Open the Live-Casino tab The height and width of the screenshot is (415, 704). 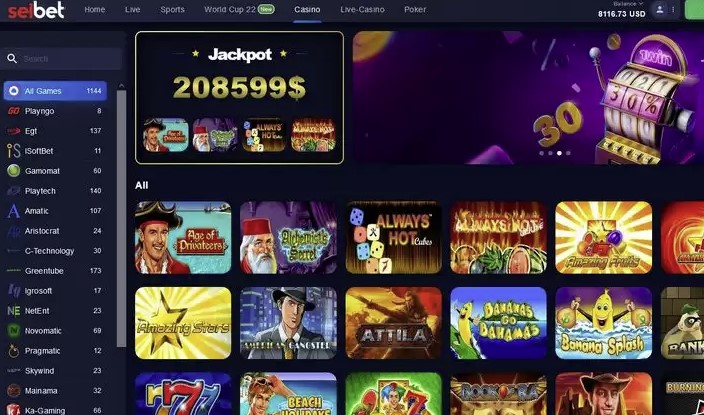pyautogui.click(x=362, y=9)
